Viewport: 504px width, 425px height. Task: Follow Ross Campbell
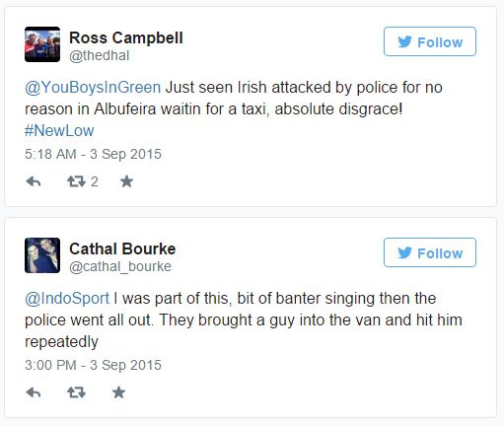430,41
